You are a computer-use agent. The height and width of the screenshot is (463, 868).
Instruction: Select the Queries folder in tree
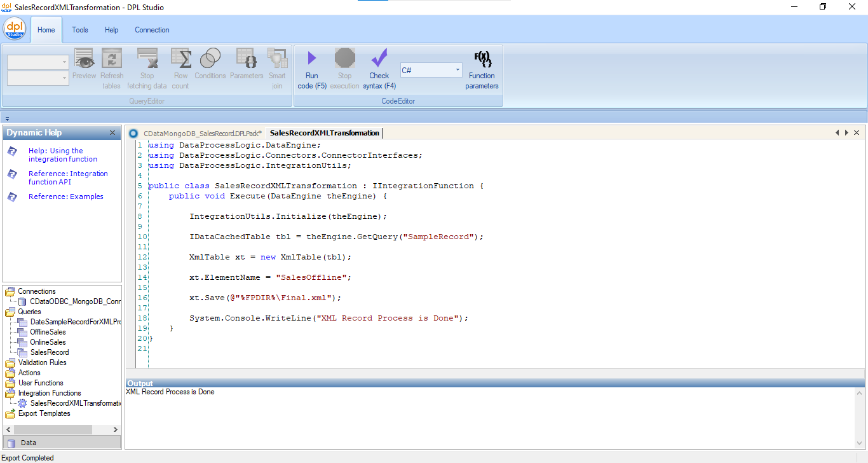pos(29,312)
